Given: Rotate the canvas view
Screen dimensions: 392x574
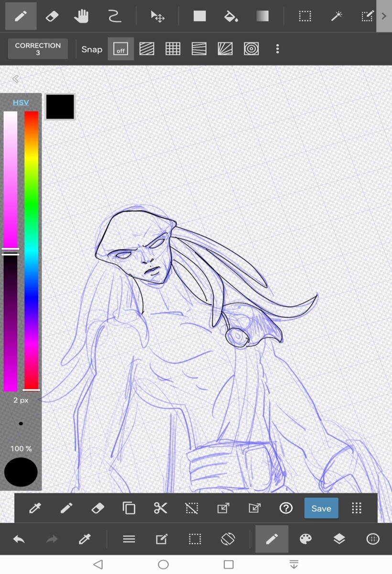Looking at the screenshot, I should pyautogui.click(x=228, y=540).
